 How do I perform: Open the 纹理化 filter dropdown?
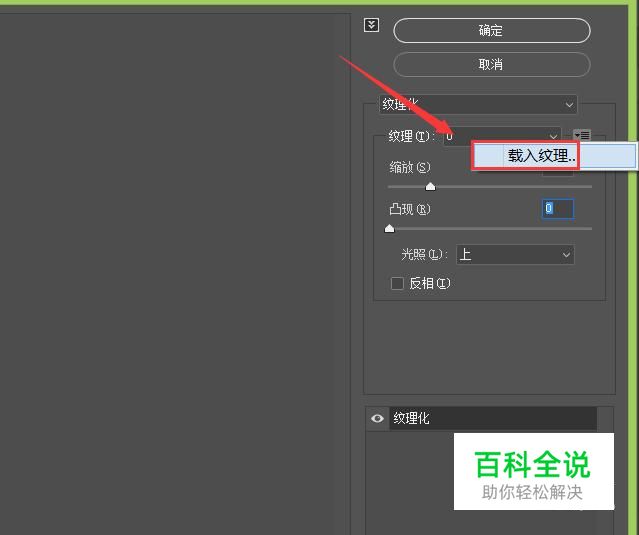[x=478, y=105]
